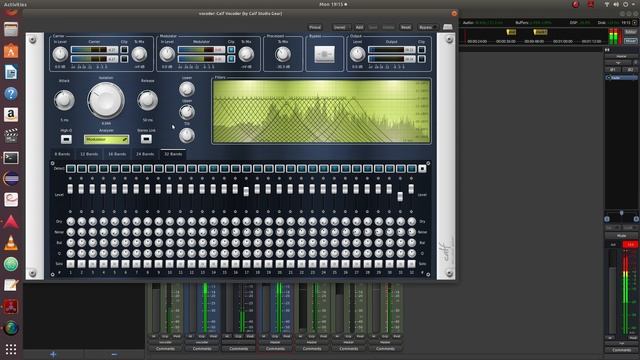Image resolution: width=640 pixels, height=360 pixels.
Task: Open the Amazon launcher in the dock
Action: pos(11,115)
